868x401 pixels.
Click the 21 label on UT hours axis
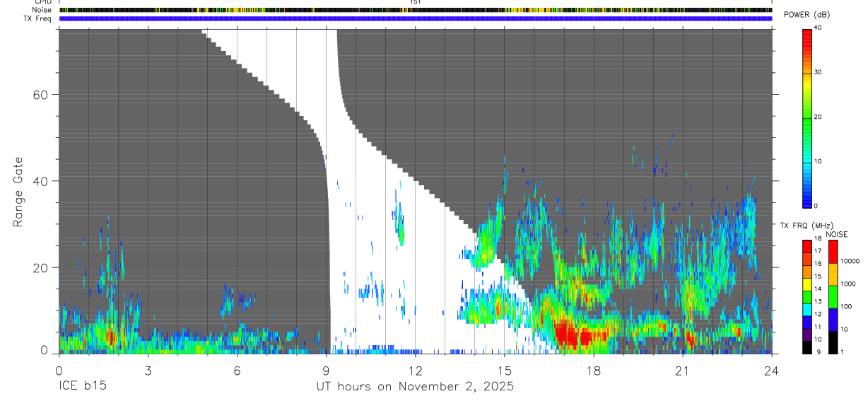click(x=682, y=371)
